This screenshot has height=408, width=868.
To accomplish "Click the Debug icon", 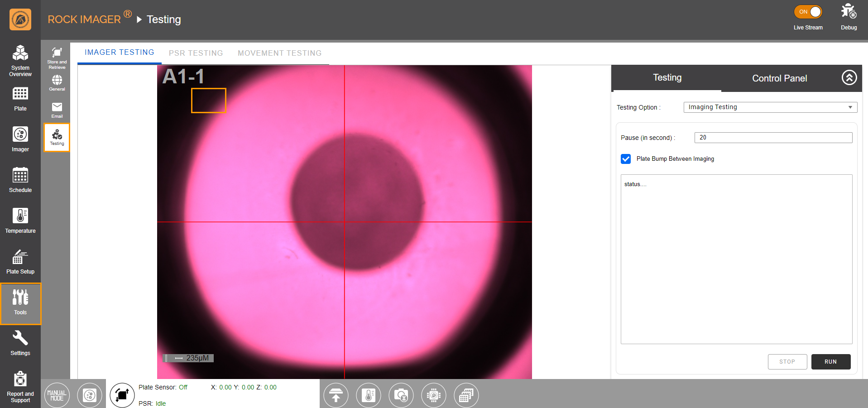I will (x=849, y=16).
